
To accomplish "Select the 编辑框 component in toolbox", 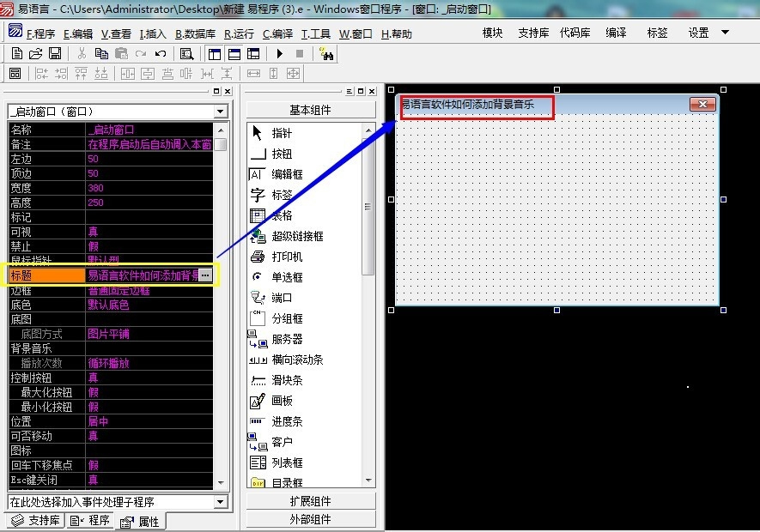I will tap(287, 174).
